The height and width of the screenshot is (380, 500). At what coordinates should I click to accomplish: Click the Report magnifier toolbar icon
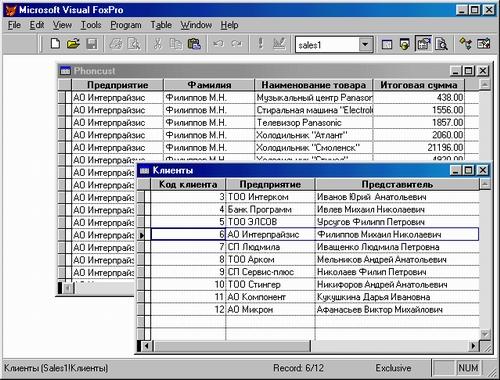[x=441, y=44]
